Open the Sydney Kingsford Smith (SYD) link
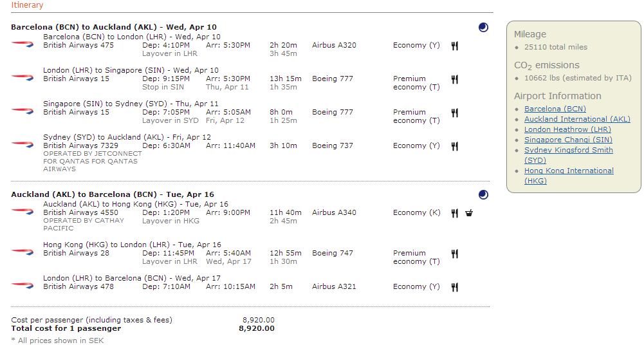The height and width of the screenshot is (345, 644). [569, 155]
